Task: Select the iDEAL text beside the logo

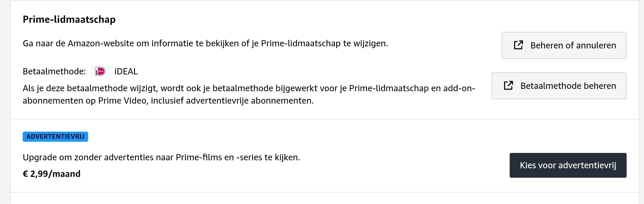Action: coord(126,71)
